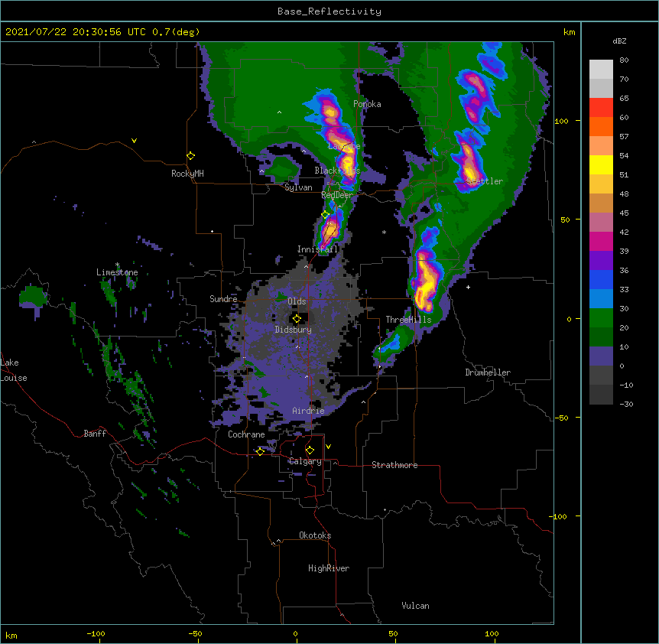The image size is (659, 644).
Task: Click the light gray 80 dBZ legend swatch
Action: (601, 70)
